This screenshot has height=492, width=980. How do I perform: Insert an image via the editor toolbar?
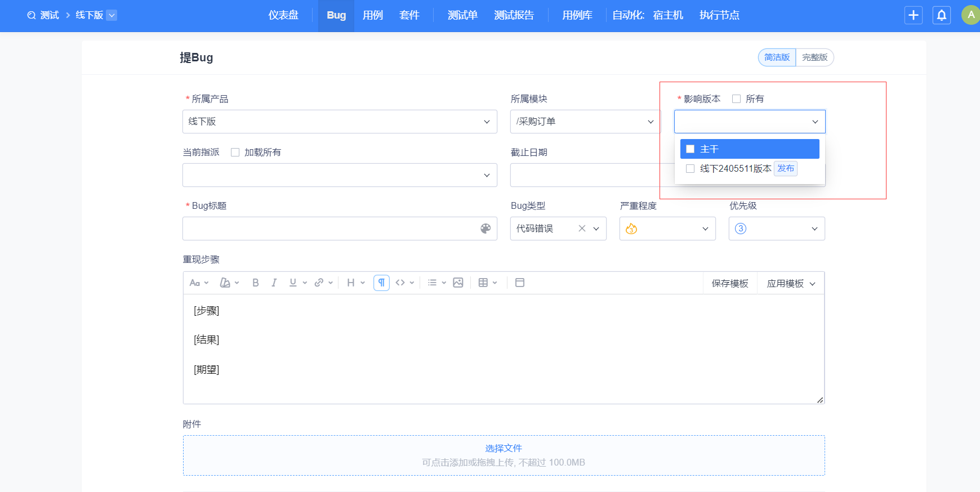point(458,283)
